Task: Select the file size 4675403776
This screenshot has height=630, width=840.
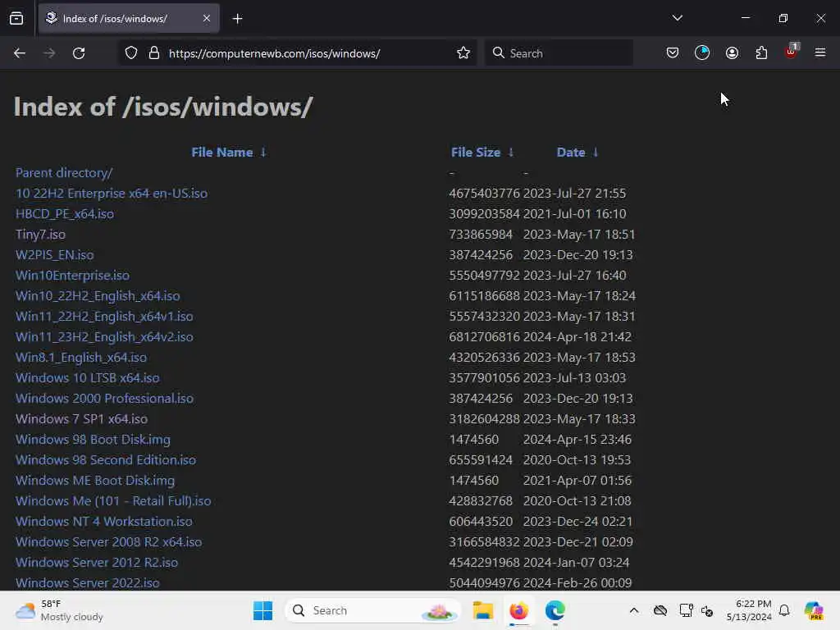Action: pos(484,194)
